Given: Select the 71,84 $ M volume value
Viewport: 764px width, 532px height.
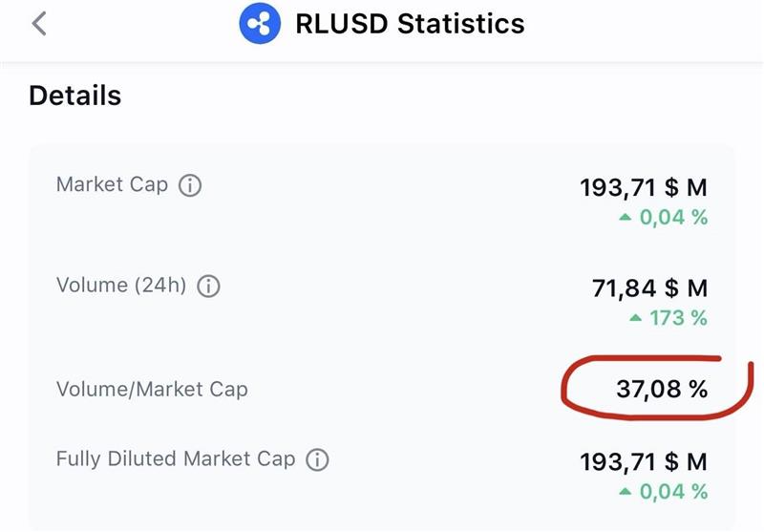Looking at the screenshot, I should point(649,287).
